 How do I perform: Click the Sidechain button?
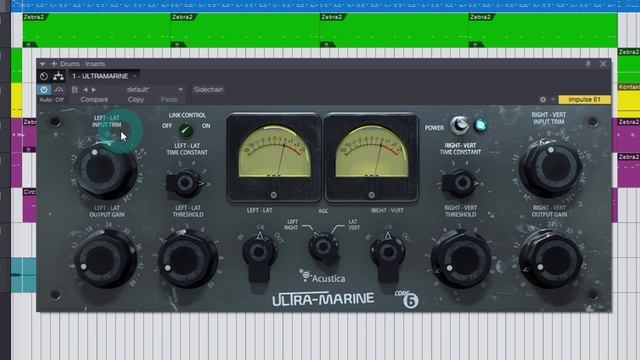coord(209,89)
